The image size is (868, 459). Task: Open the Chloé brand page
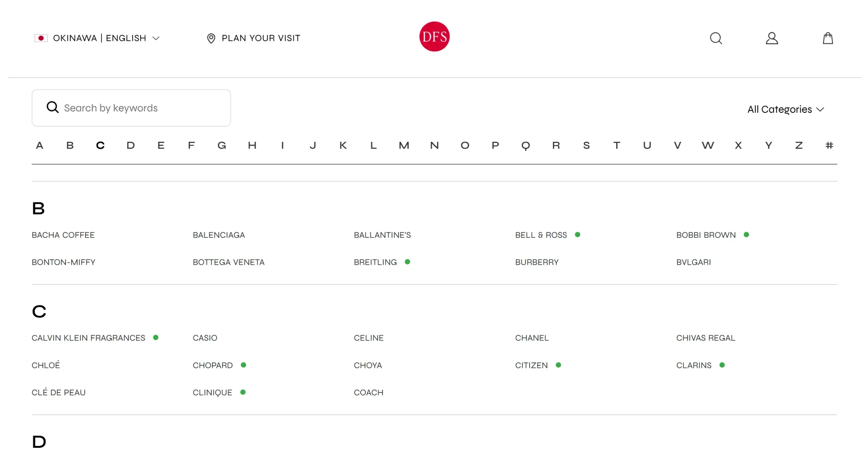click(x=46, y=365)
